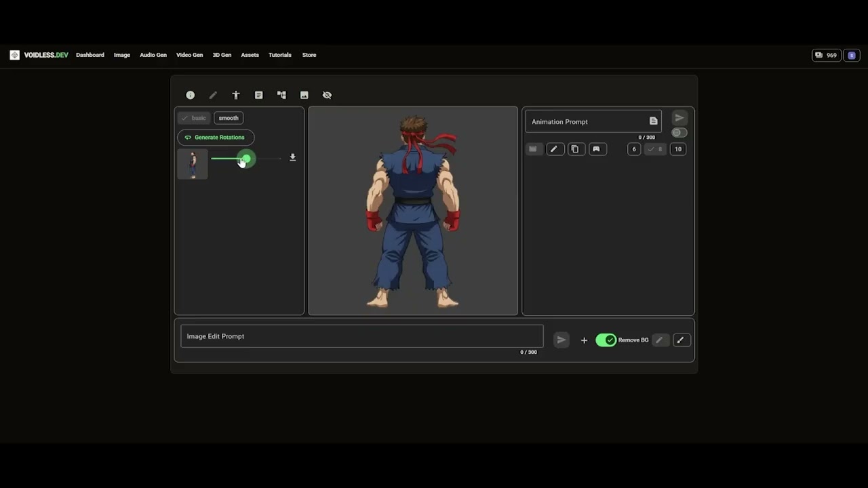
Task: Select the basic rotation mode
Action: (x=194, y=118)
